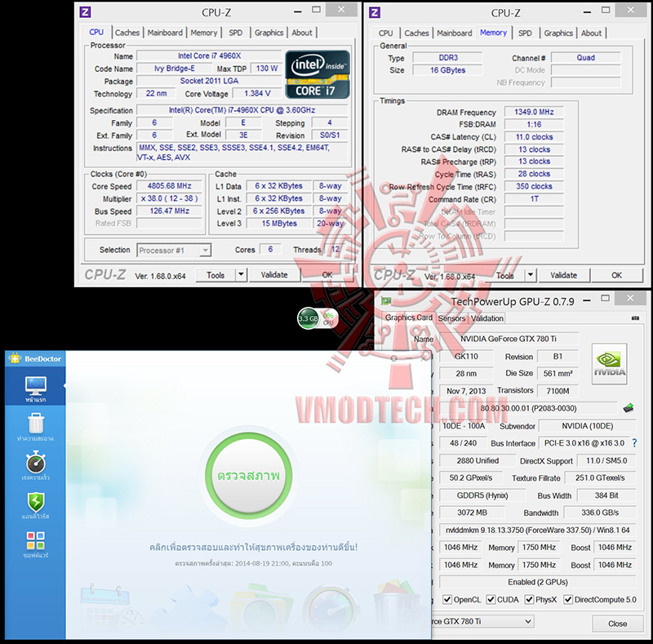Image resolution: width=653 pixels, height=644 pixels.
Task: Click DRAM Frequency value 1349.0 MHz
Action: click(x=534, y=112)
